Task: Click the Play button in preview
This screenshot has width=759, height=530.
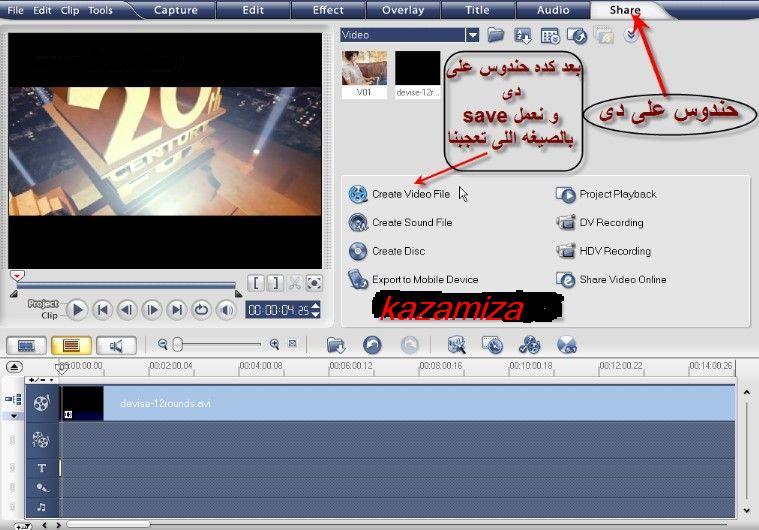Action: [x=77, y=310]
